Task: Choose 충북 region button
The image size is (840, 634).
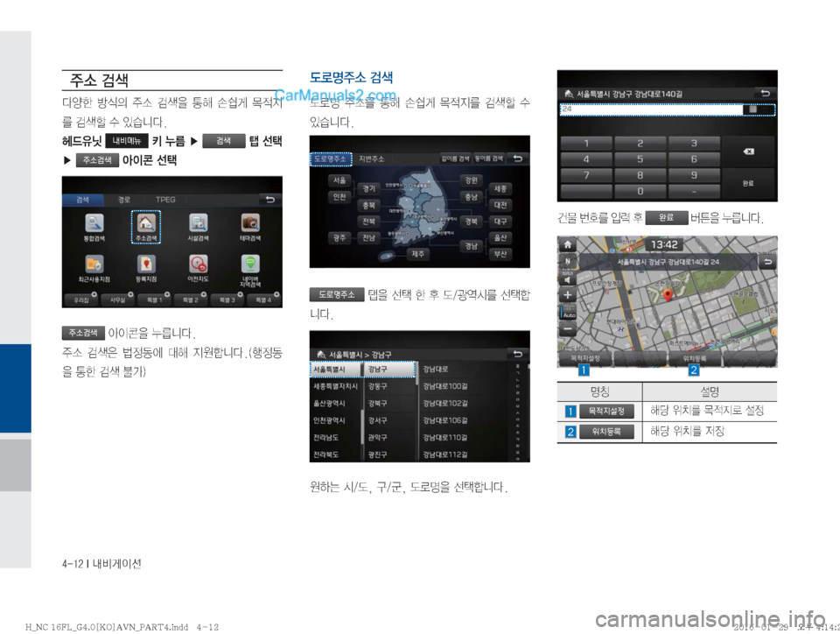Action: click(368, 205)
